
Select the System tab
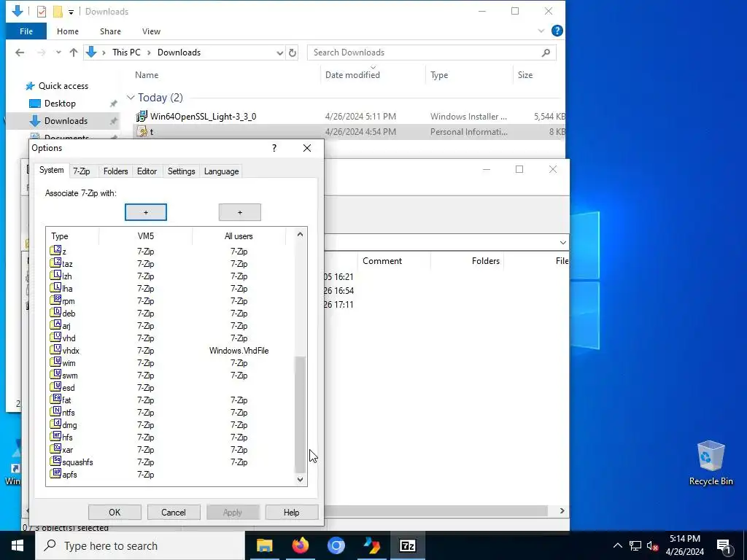point(52,170)
